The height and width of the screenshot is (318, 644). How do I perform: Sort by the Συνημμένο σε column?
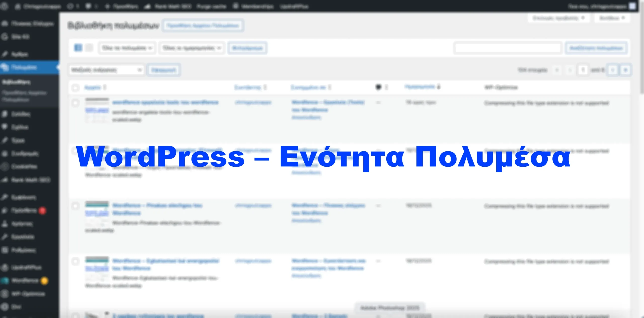311,87
